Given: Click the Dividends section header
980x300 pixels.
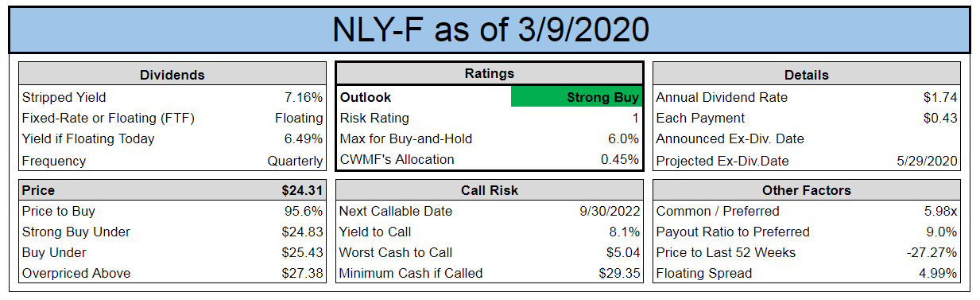Looking at the screenshot, I should 172,75.
